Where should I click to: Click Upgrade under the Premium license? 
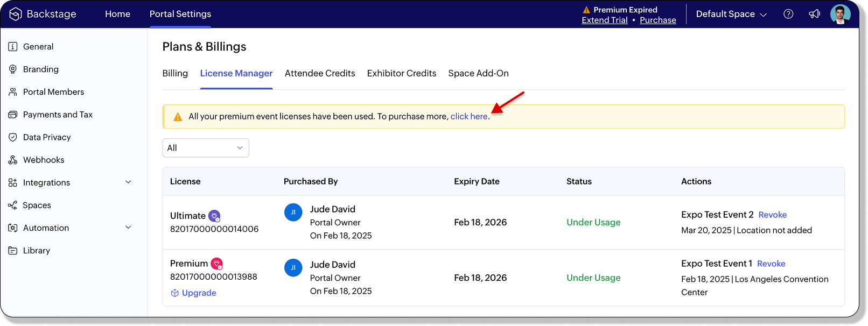(199, 293)
